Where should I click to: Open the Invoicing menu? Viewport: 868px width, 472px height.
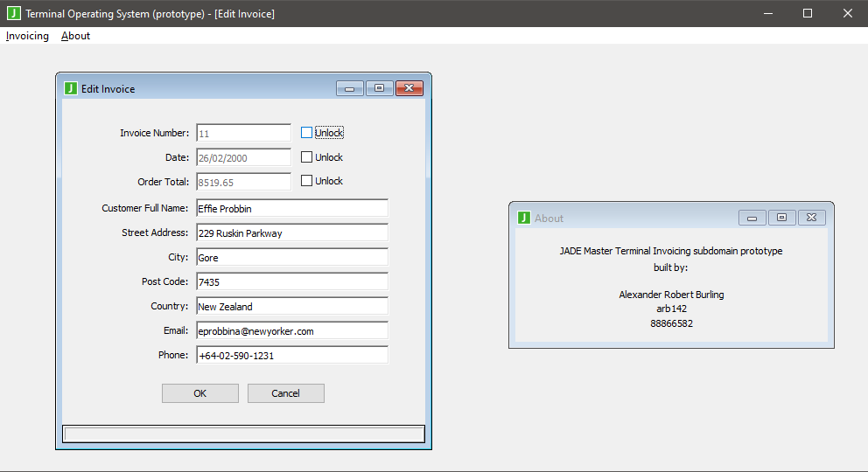click(27, 36)
